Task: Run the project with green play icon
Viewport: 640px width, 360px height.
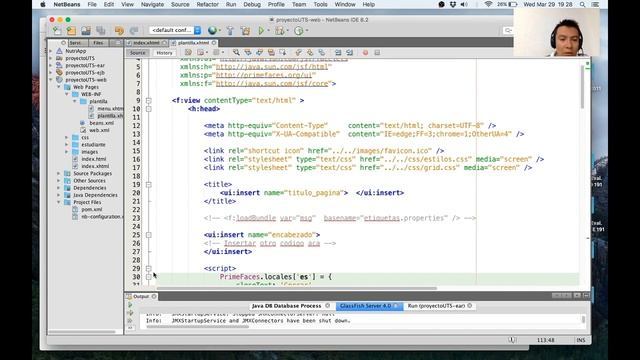Action: pos(261,31)
